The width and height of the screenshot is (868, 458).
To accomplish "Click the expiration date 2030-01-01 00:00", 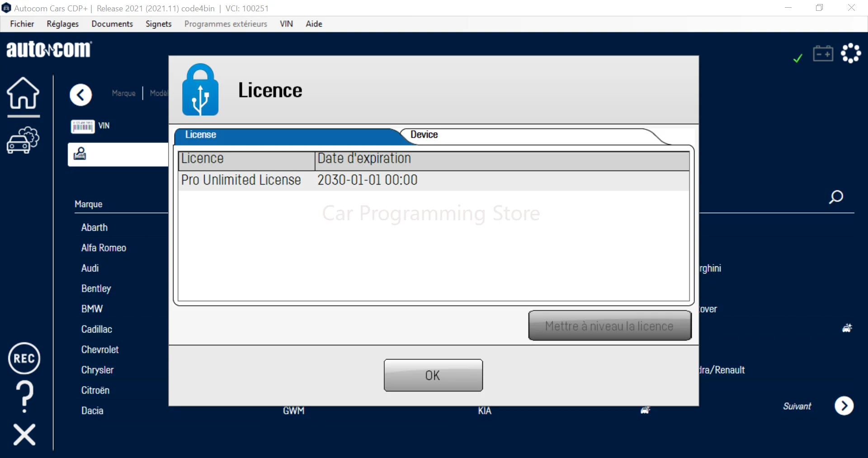I will coord(367,180).
